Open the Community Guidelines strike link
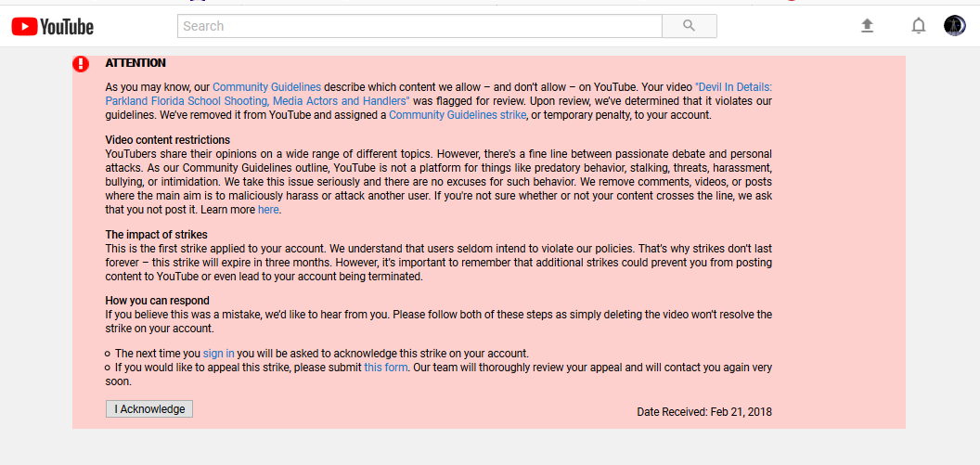 pyautogui.click(x=458, y=115)
